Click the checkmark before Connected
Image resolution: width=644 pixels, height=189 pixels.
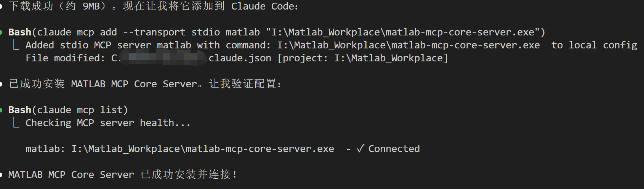pos(360,149)
